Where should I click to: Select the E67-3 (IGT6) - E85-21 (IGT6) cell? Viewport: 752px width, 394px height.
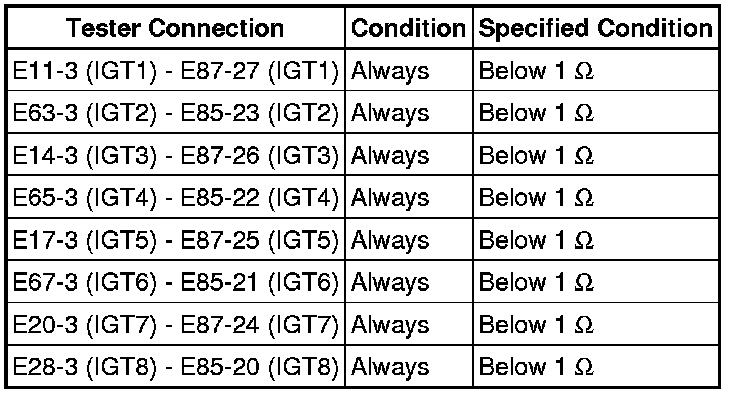[x=176, y=282]
